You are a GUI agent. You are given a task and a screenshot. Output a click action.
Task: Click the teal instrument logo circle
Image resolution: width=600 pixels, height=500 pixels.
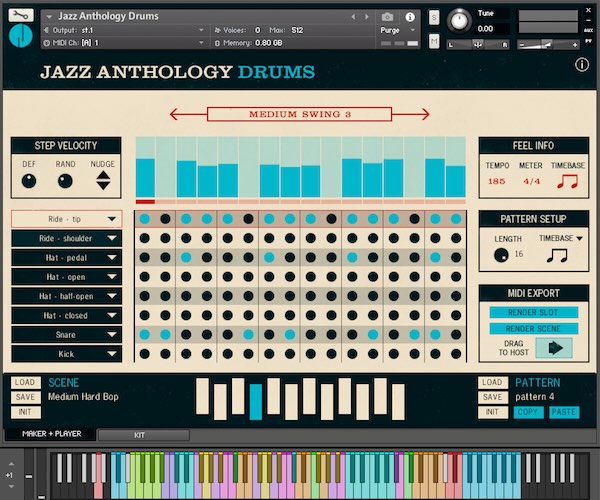coord(20,36)
